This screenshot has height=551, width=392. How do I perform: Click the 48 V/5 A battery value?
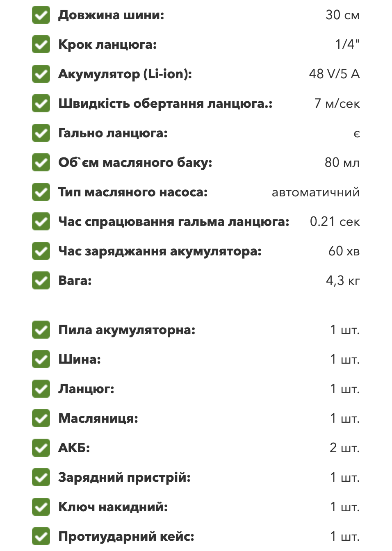(334, 74)
